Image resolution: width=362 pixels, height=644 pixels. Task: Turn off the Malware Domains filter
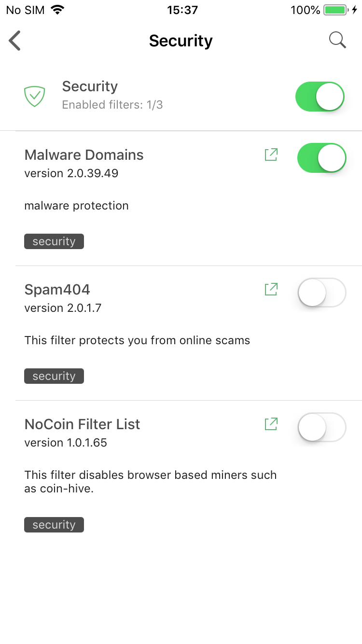tap(322, 158)
